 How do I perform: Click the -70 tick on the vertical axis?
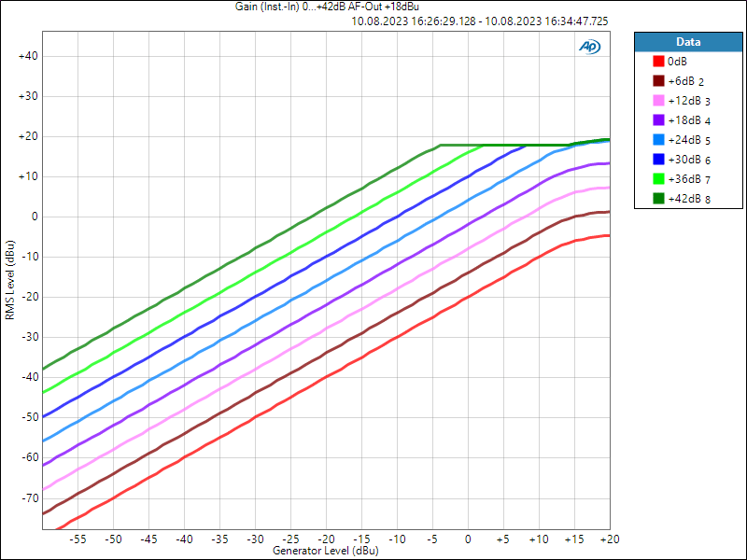click(x=28, y=498)
